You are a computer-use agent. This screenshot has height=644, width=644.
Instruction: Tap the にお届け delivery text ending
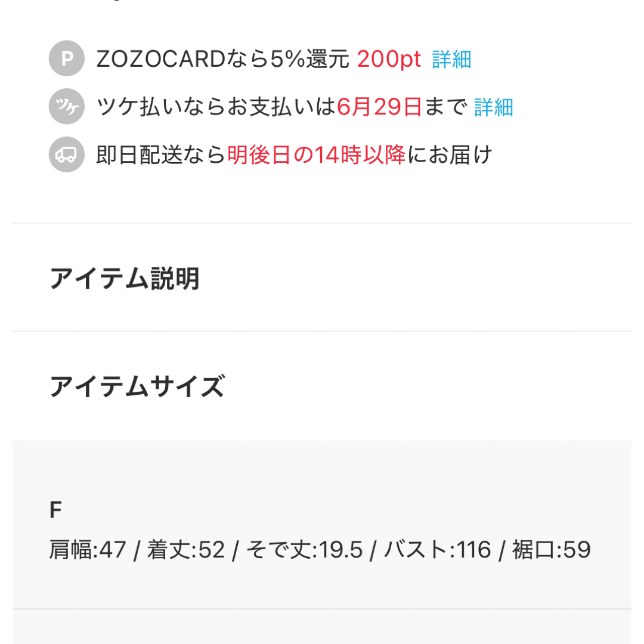coord(450,155)
